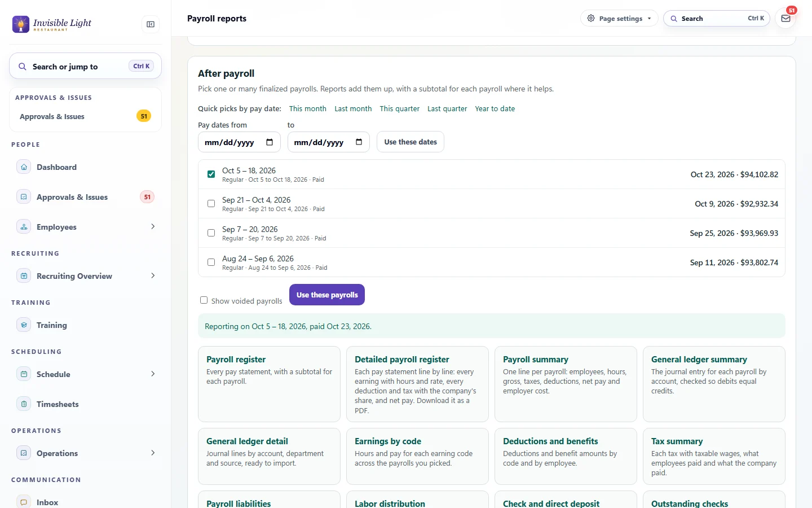Click 'Reporting on Oct 5 – 18, 2026' banner text

288,326
